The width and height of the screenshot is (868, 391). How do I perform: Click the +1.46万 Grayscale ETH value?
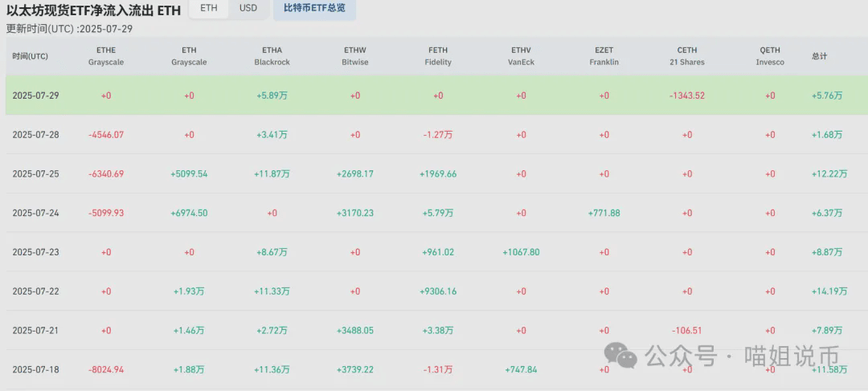pos(189,331)
